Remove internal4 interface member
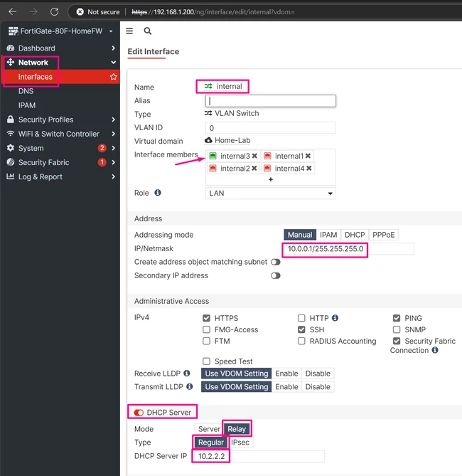The width and height of the screenshot is (462, 476). pos(308,168)
